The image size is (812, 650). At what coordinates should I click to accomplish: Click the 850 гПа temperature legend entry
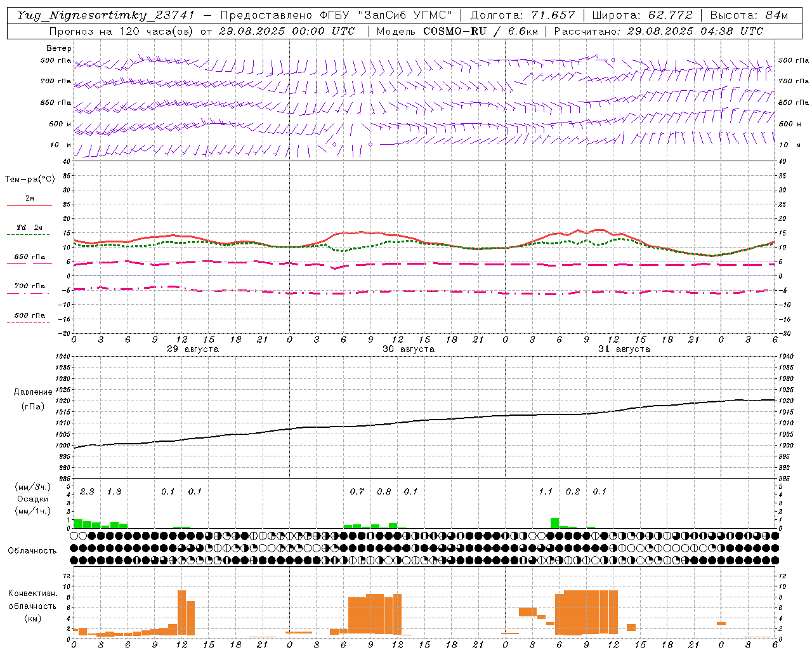click(30, 257)
